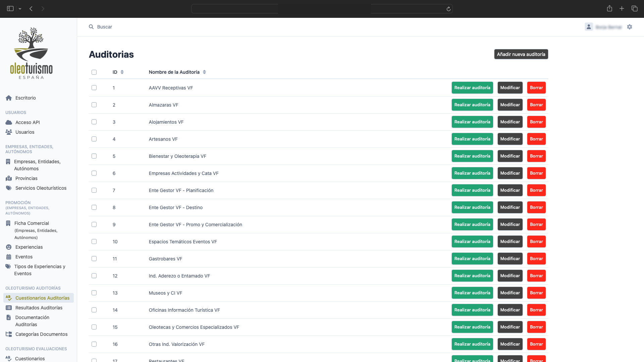Click the Eventos calendar icon
644x362 pixels.
9,257
